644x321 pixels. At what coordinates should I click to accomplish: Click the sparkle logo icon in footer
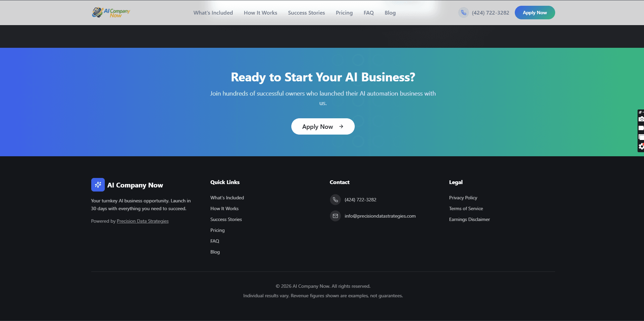98,185
